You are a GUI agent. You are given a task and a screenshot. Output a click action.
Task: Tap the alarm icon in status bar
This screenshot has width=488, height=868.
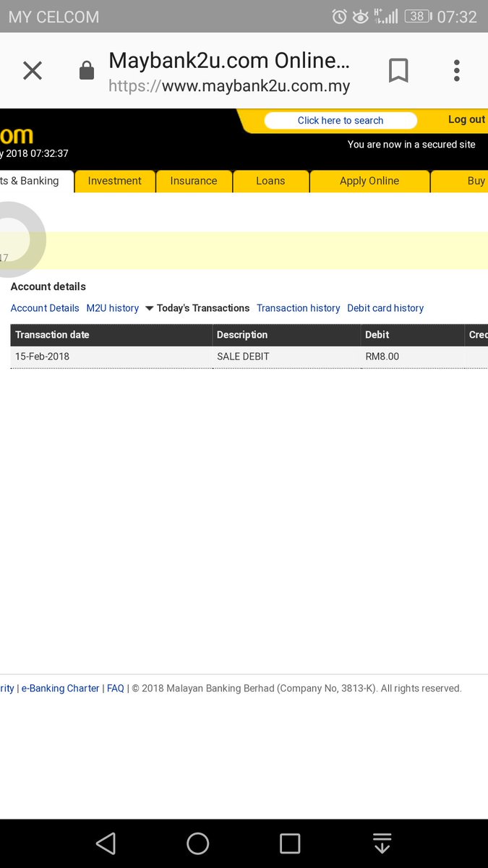[x=339, y=17]
